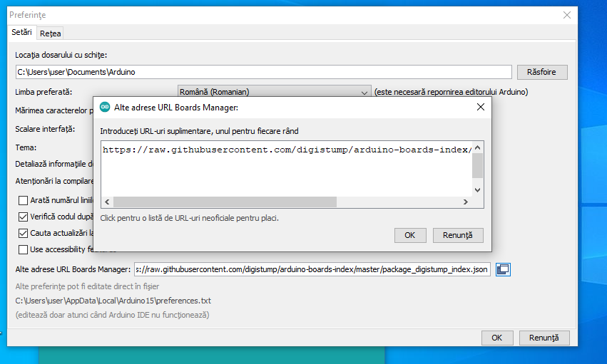Select the Setări tab
The image size is (607, 364).
click(21, 33)
